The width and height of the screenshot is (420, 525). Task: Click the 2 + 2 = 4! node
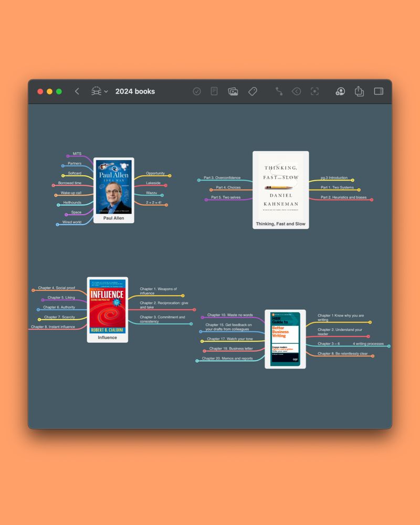coord(154,203)
